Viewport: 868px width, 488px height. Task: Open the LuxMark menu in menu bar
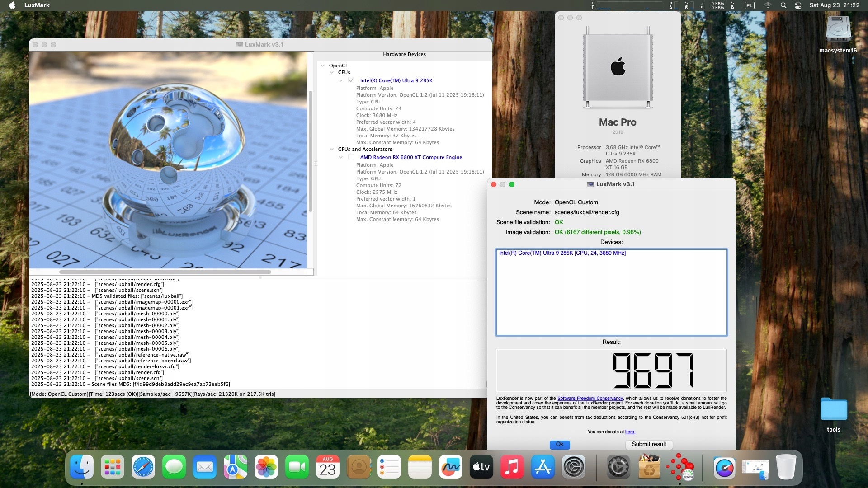point(37,5)
